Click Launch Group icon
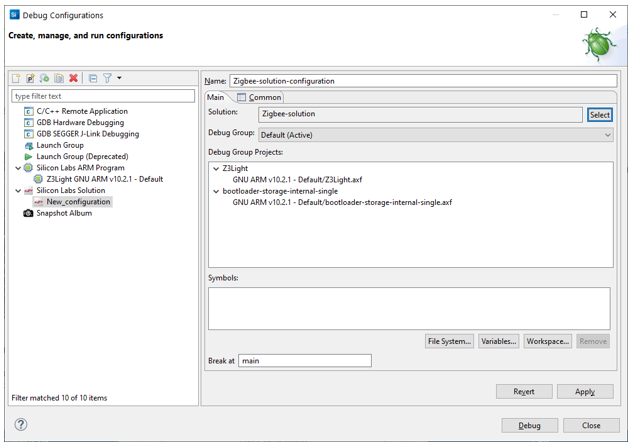The image size is (631, 445). pyautogui.click(x=28, y=145)
